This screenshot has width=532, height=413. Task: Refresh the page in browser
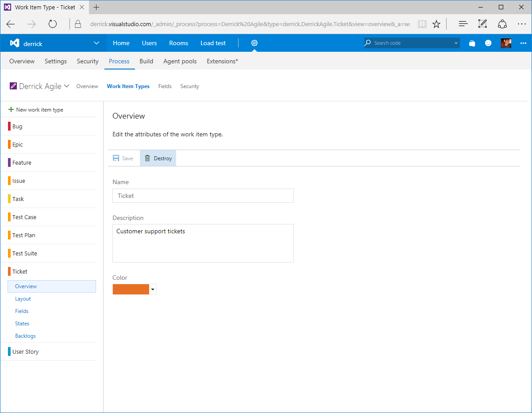coord(53,24)
